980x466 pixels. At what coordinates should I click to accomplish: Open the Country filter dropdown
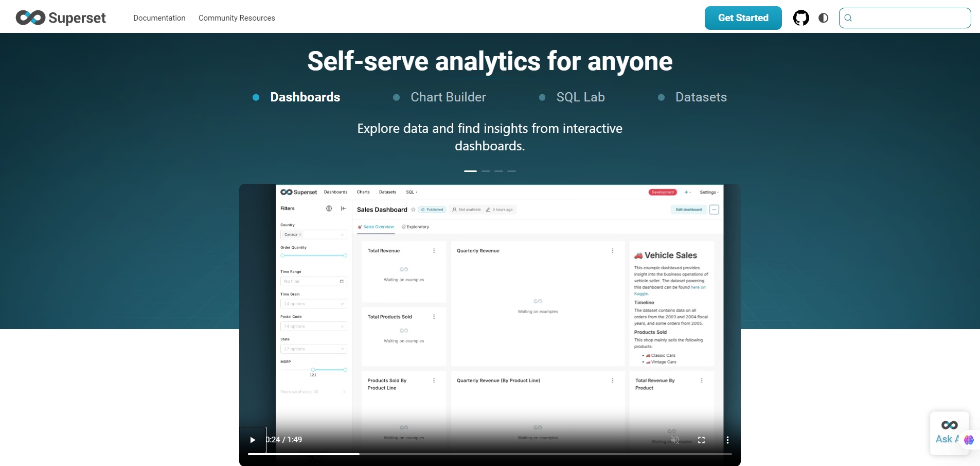point(314,234)
